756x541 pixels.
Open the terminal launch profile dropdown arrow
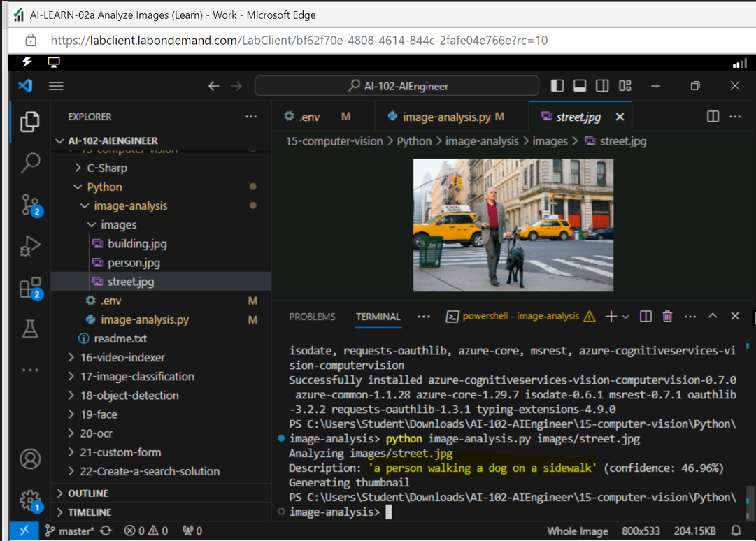click(625, 317)
